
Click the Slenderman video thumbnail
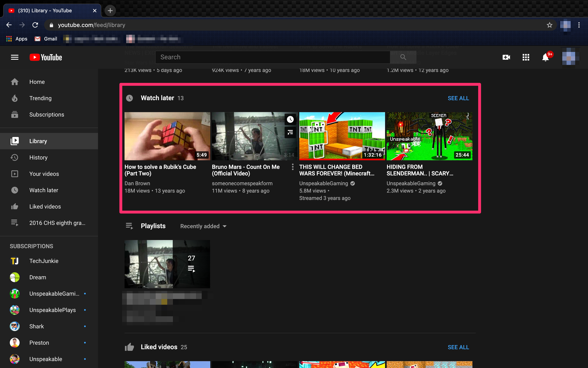click(x=429, y=136)
